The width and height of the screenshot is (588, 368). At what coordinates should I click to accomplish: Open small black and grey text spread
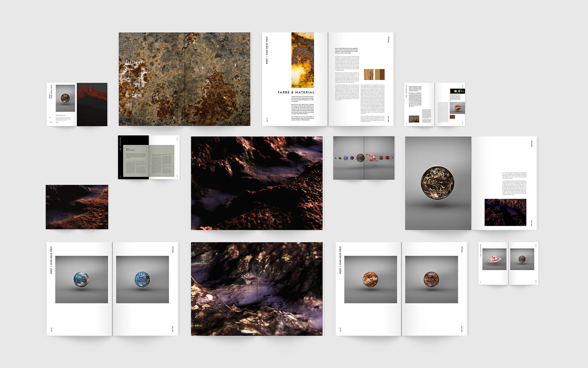tap(149, 157)
